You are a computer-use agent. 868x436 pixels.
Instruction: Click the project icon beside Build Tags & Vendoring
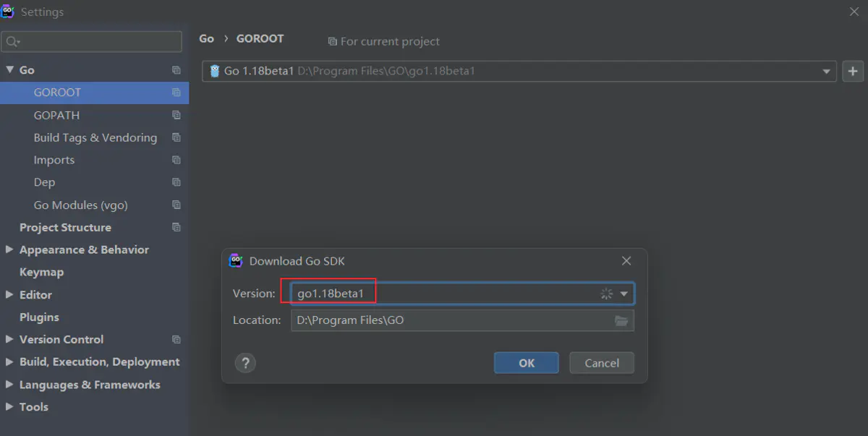tap(176, 137)
